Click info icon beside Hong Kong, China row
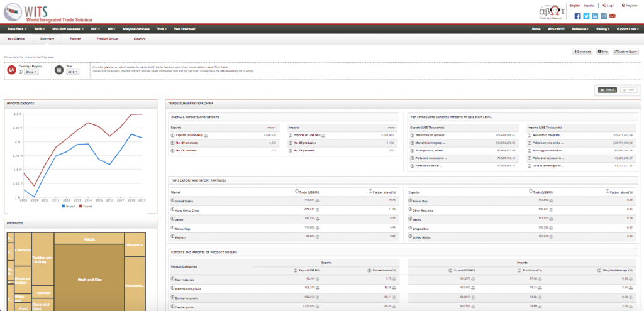The width and height of the screenshot is (644, 311). [172, 210]
